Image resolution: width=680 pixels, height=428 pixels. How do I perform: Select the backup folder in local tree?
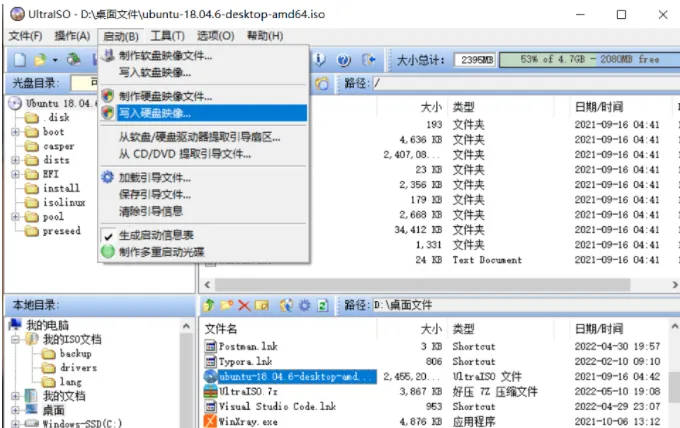pyautogui.click(x=67, y=353)
